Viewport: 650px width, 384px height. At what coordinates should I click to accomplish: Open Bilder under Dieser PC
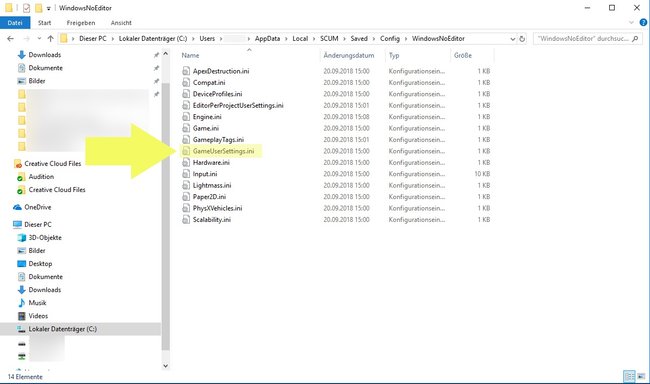pyautogui.click(x=36, y=250)
